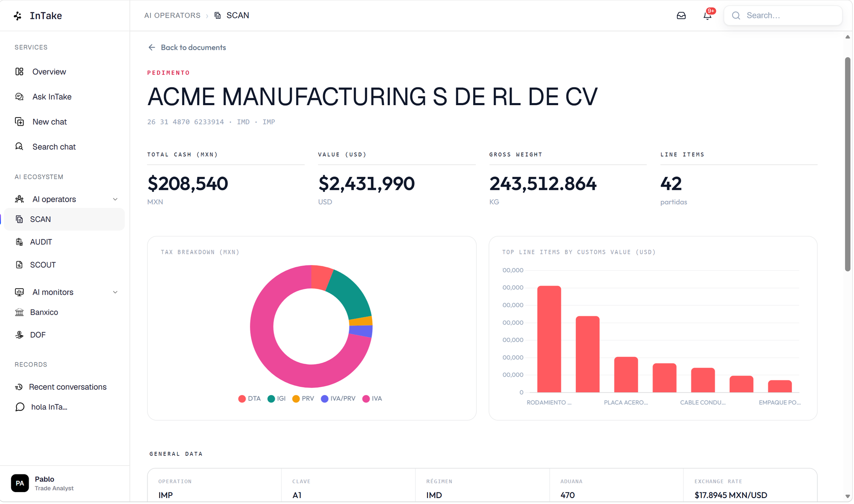Viewport: 854px width, 504px height.
Task: Click the pedimento number 26 31 4870 6233914
Action: pyautogui.click(x=186, y=122)
